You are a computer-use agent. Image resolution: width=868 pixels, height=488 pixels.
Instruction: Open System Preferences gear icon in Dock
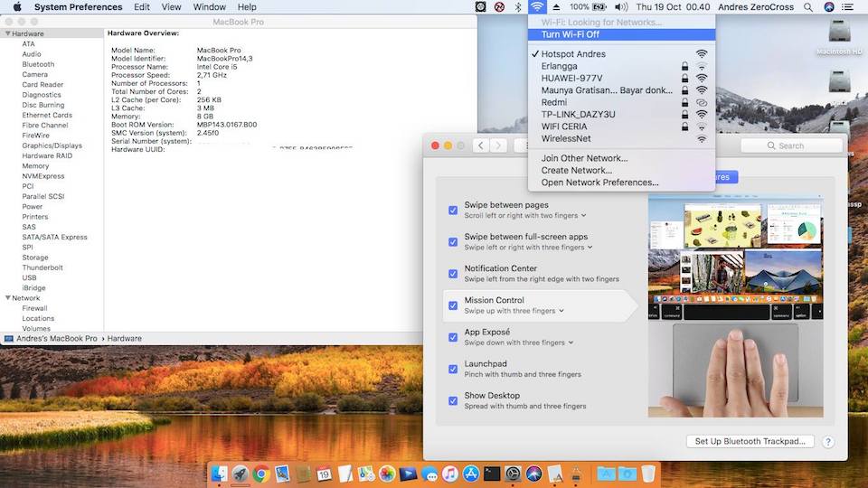[514, 474]
